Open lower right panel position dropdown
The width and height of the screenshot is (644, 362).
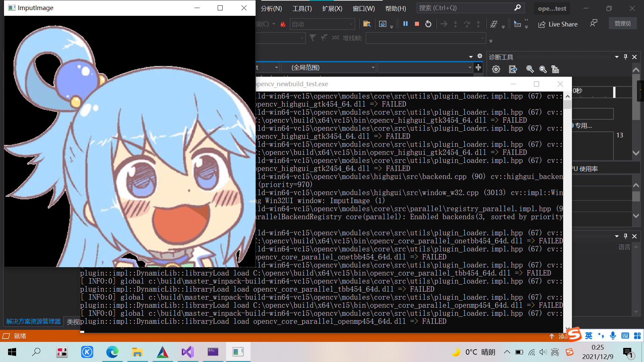[x=616, y=236]
